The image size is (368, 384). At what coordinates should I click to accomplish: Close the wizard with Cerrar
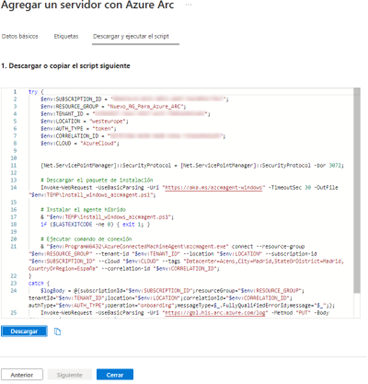tap(115, 375)
